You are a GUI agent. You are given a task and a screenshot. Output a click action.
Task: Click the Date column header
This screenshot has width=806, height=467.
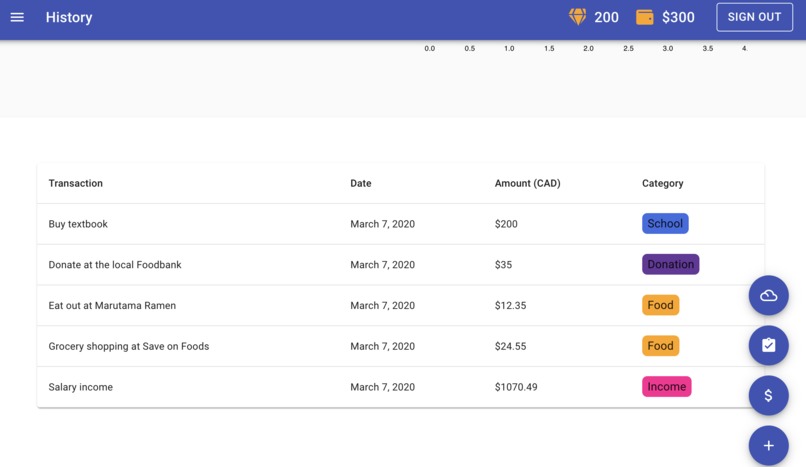coord(360,183)
